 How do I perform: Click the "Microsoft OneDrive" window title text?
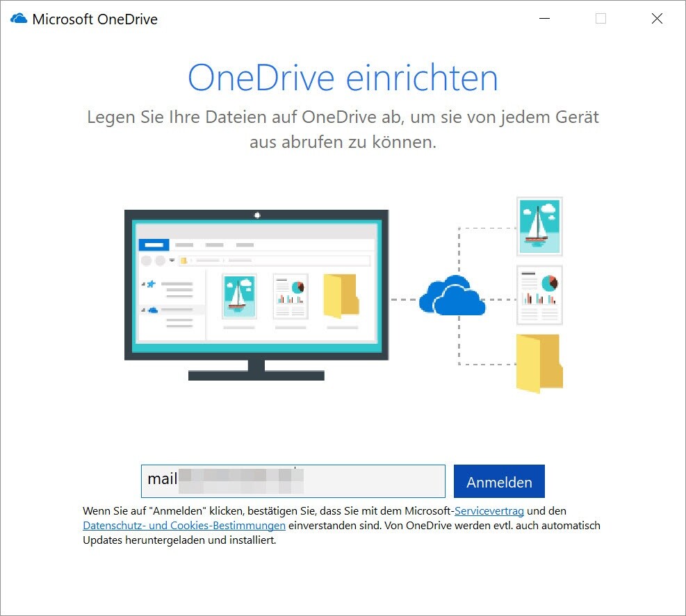[x=95, y=19]
